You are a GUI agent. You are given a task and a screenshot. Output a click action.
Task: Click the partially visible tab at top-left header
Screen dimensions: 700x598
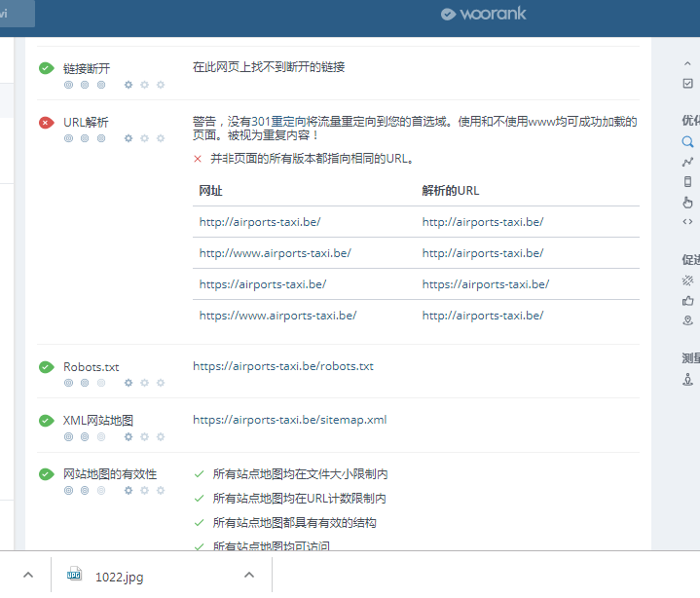tap(18, 14)
